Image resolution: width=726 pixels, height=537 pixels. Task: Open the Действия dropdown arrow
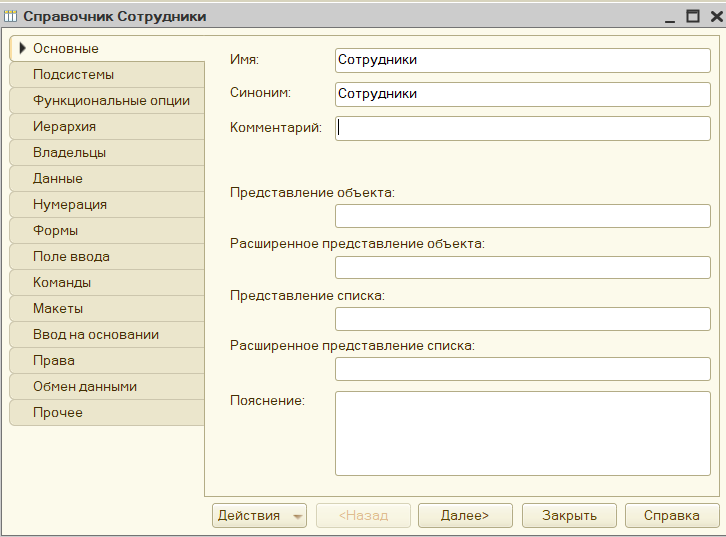(297, 516)
